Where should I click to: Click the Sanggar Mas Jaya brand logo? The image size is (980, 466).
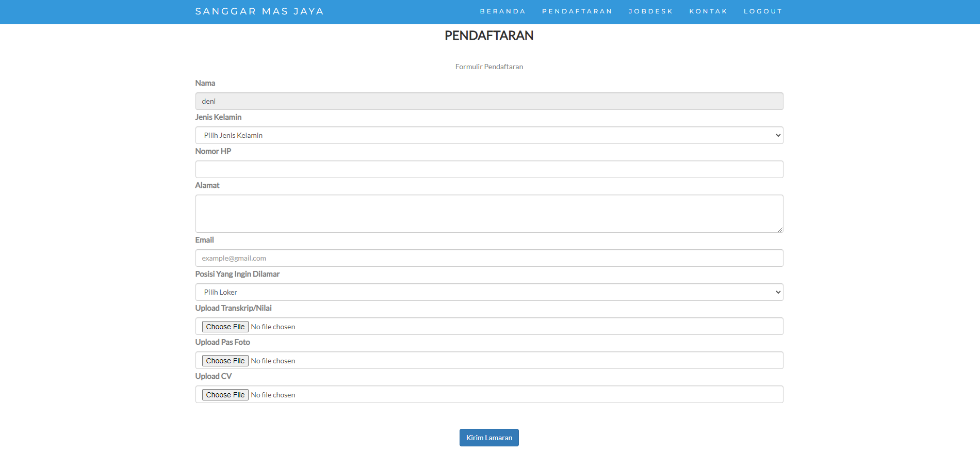259,11
